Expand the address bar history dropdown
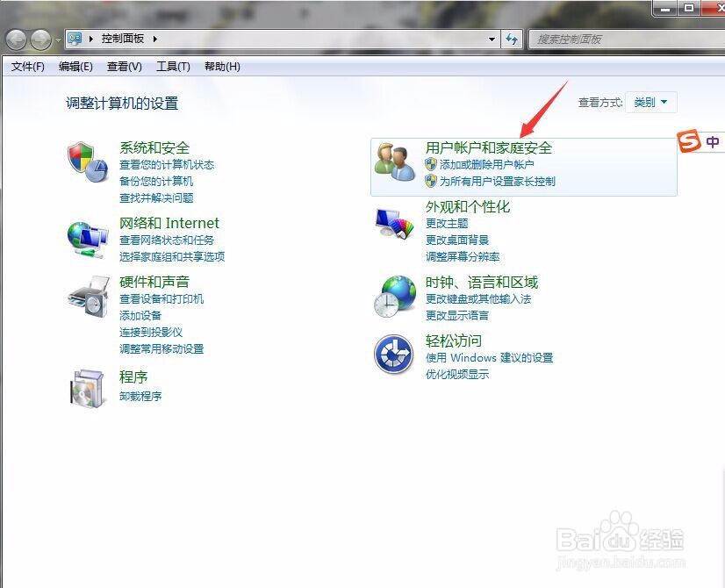This screenshot has width=725, height=588. [x=493, y=39]
